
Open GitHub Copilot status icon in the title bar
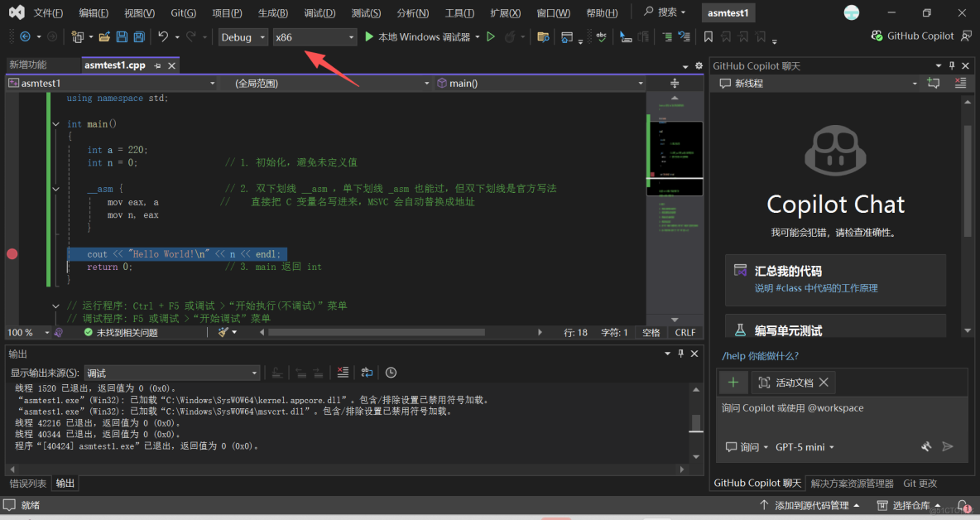(876, 36)
